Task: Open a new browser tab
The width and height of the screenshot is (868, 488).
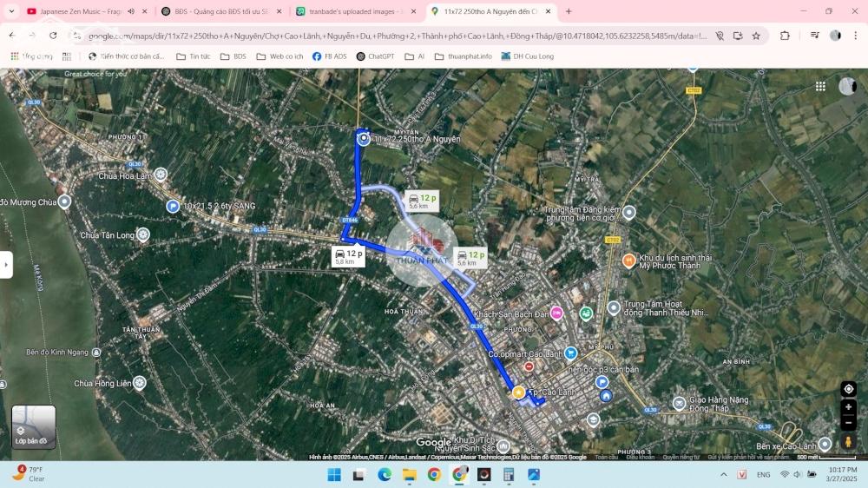Action: point(568,11)
